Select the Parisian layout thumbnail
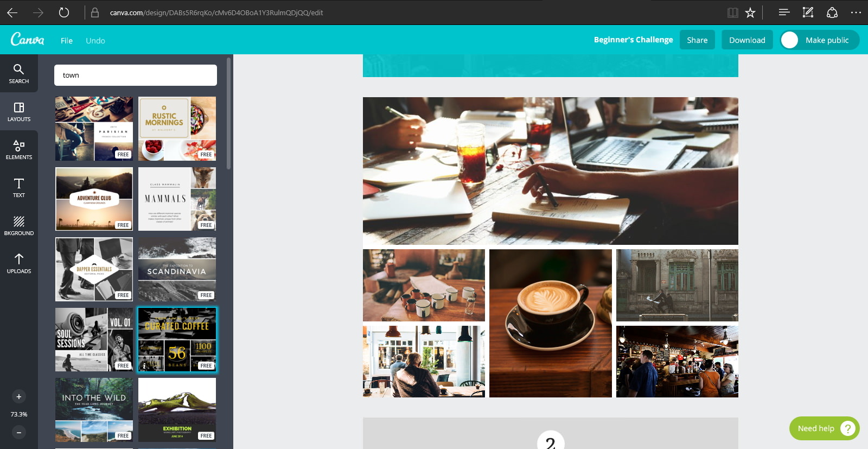The width and height of the screenshot is (868, 449). click(94, 129)
